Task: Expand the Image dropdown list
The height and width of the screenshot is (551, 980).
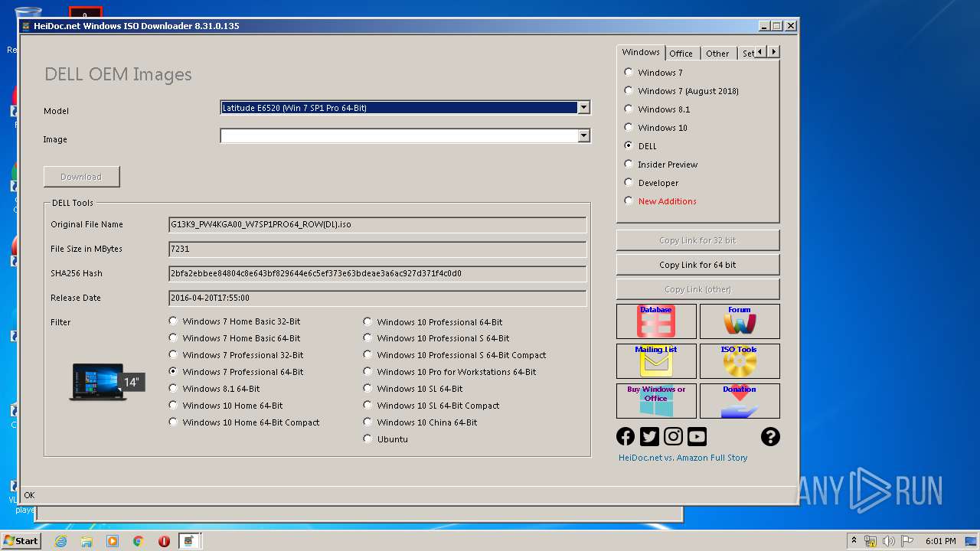Action: pos(583,135)
